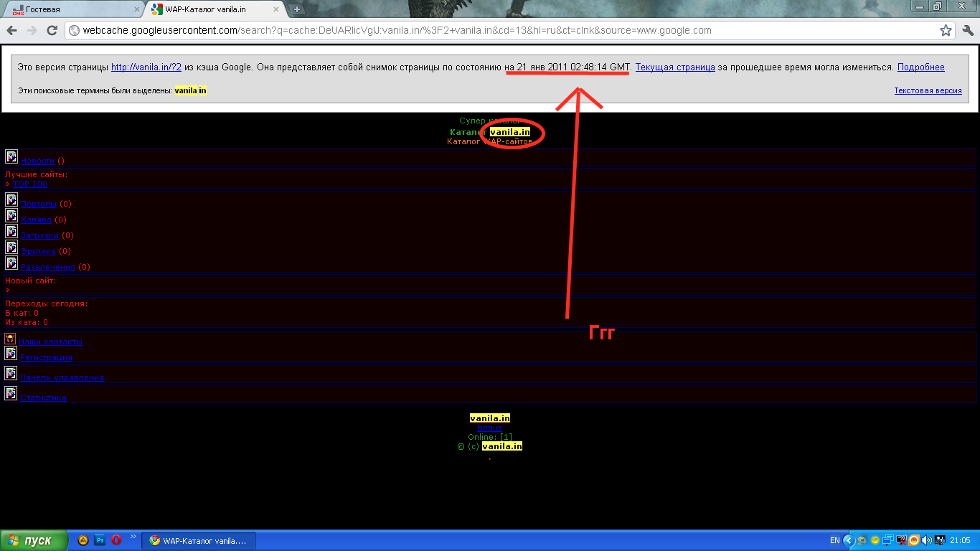Click the Новый сайт: label
Image resolution: width=980 pixels, height=551 pixels.
click(31, 281)
